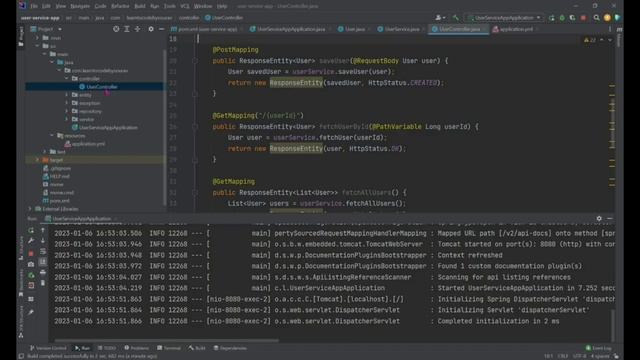This screenshot has width=640, height=360.
Task: Open Search Everywhere magnifier icon
Action: pos(596,18)
